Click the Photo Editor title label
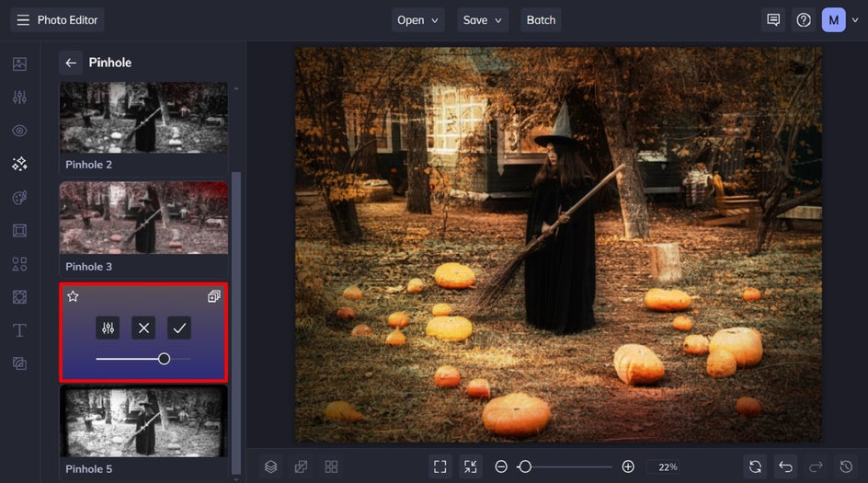The image size is (868, 483). click(67, 20)
